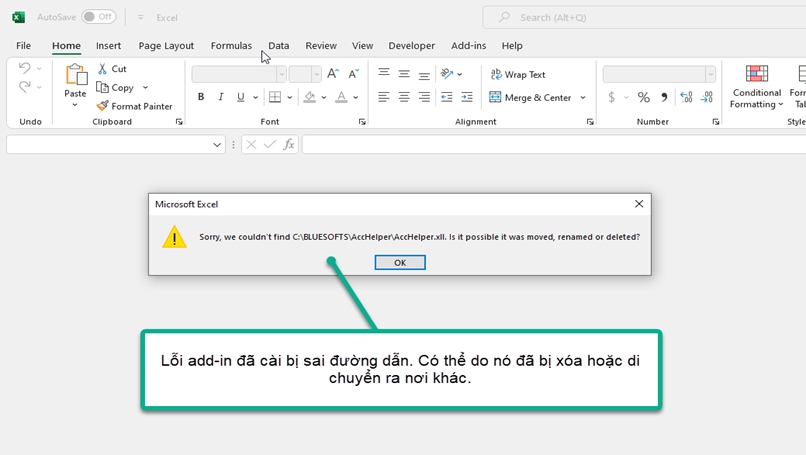Open the font size dropdown
This screenshot has height=455, width=806.
[316, 74]
